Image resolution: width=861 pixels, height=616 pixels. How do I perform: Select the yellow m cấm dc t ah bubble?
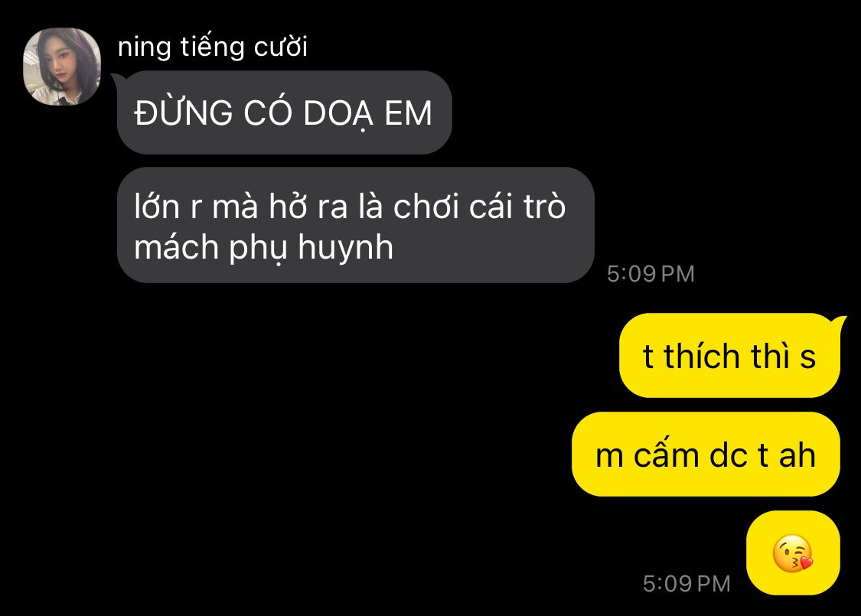click(x=706, y=455)
